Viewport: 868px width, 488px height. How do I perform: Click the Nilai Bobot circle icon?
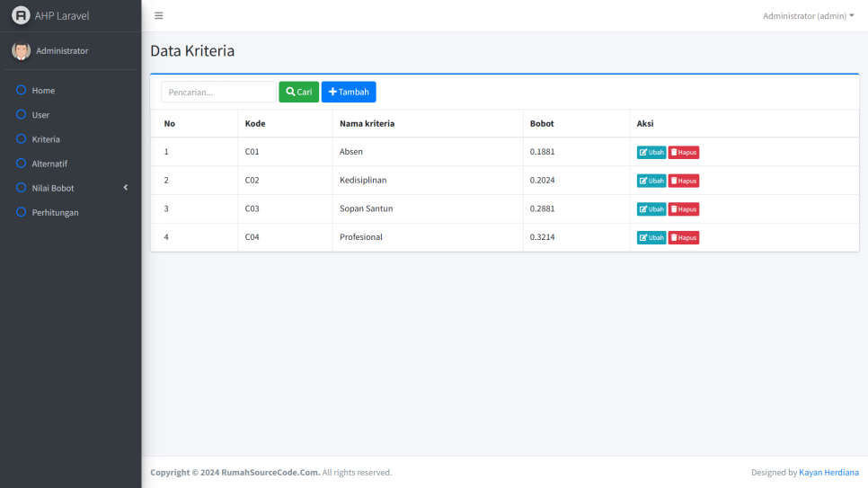click(x=21, y=187)
